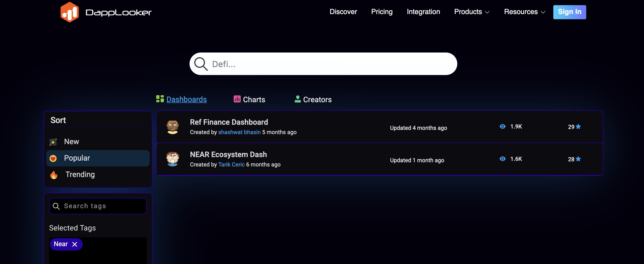Click the magnifier icon in main search bar
This screenshot has height=264, width=644.
pyautogui.click(x=201, y=64)
